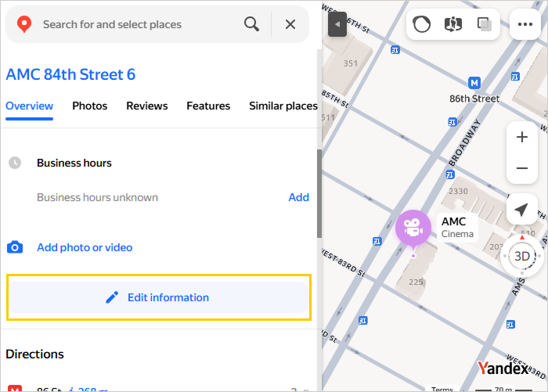Screen dimensions: 548x392
Task: Clear the search with the X button
Action: [x=290, y=24]
